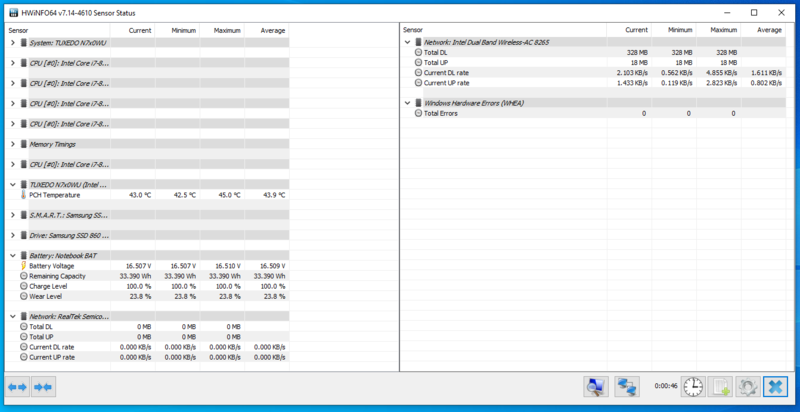This screenshot has width=800, height=412.
Task: Click circle icon beside Intel Wireless Current UP rate
Action: coord(418,83)
